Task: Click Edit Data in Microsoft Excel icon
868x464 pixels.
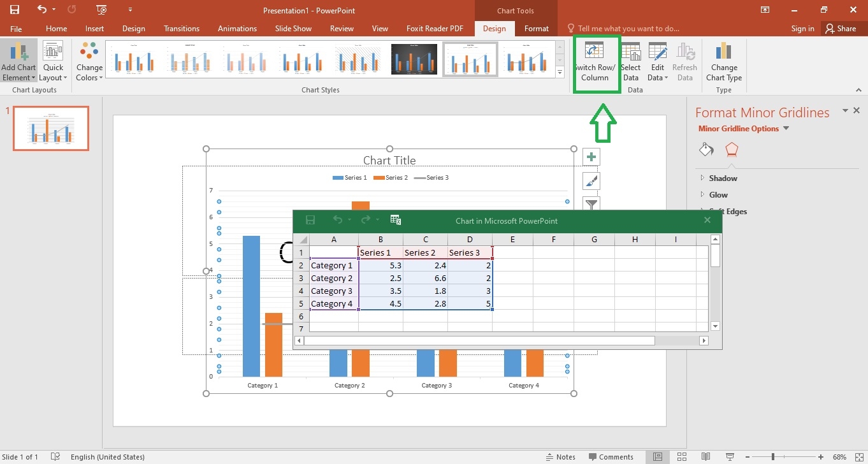Action: [x=395, y=220]
